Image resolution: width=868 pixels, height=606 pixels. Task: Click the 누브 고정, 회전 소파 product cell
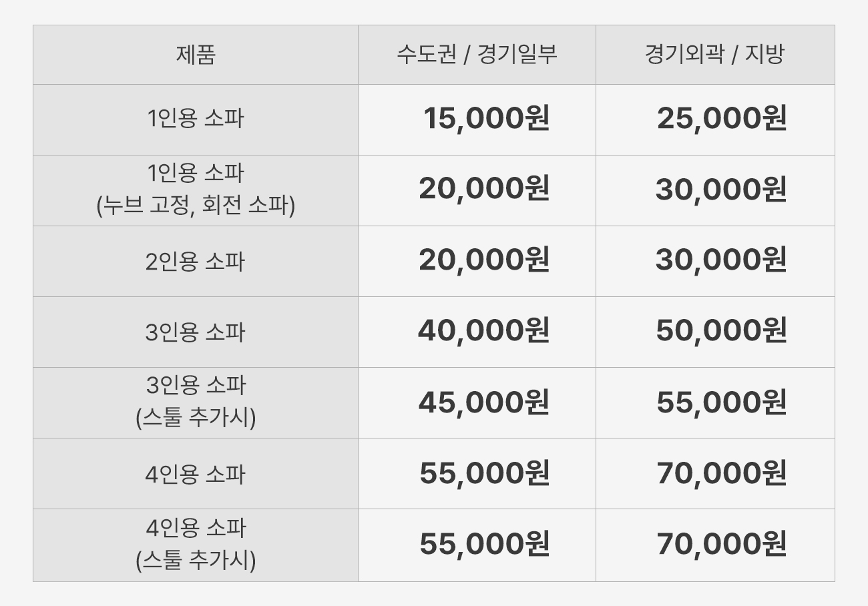pos(196,190)
